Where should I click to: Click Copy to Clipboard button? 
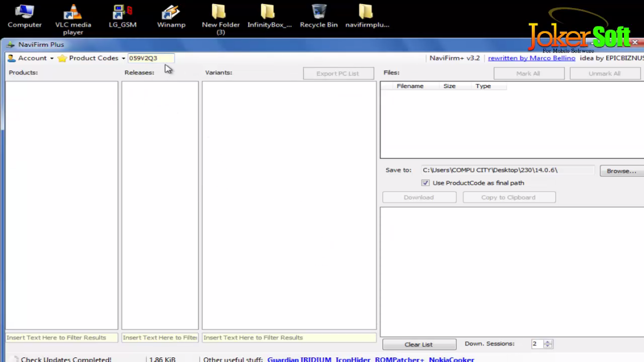(508, 197)
